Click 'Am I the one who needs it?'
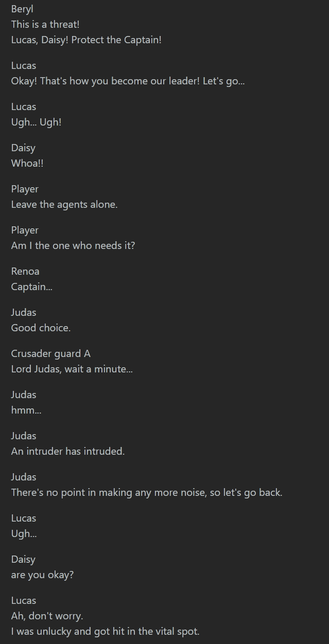This screenshot has width=329, height=644. [x=73, y=245]
